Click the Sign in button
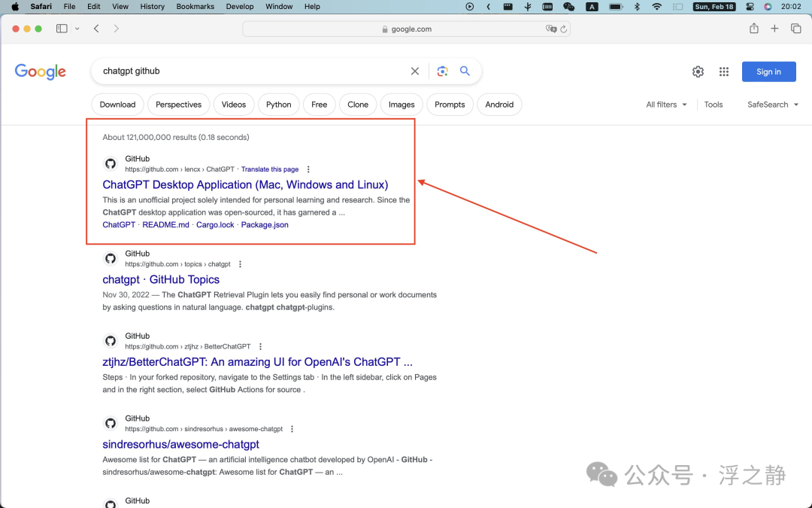 (768, 71)
